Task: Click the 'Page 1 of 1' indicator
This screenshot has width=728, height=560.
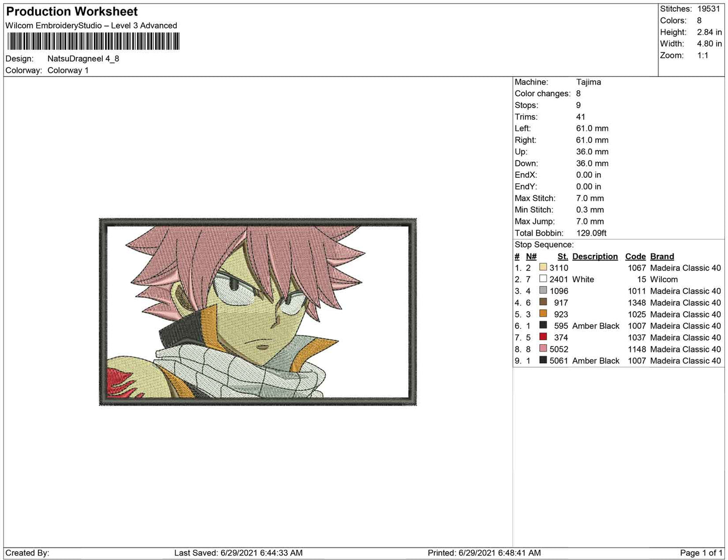Action: click(x=701, y=553)
